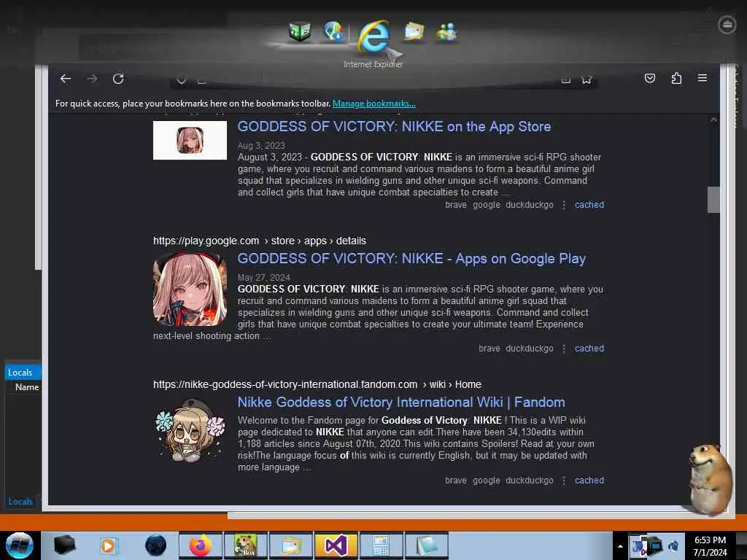Click the page vertical scrollbar thumb
The image size is (747, 560).
713,200
